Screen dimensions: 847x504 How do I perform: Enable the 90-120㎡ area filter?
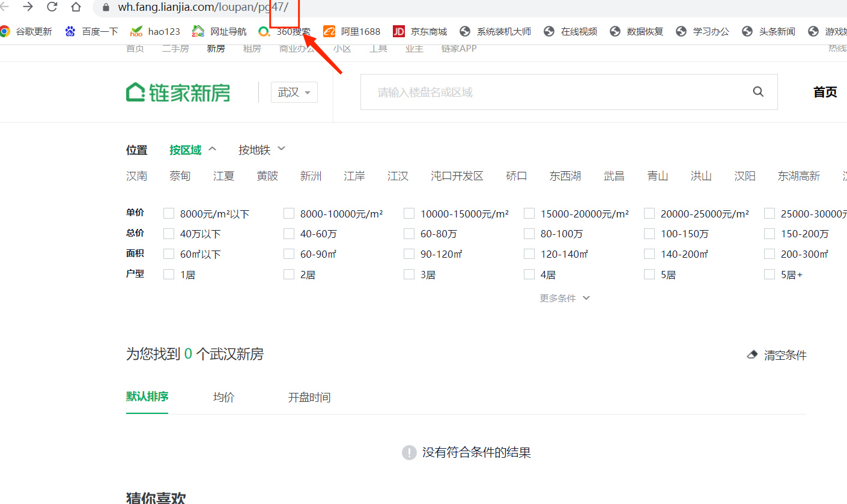[x=409, y=254]
